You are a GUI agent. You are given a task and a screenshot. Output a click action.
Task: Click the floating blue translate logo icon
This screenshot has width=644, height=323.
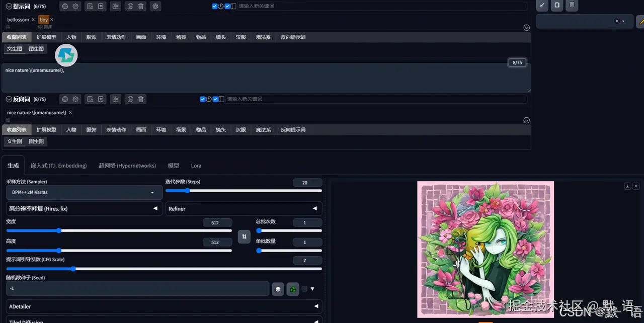(x=66, y=55)
